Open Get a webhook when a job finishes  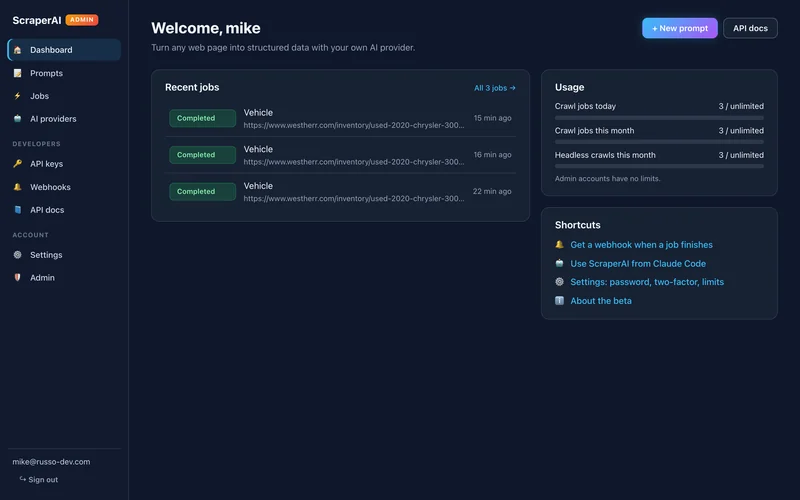click(x=641, y=245)
